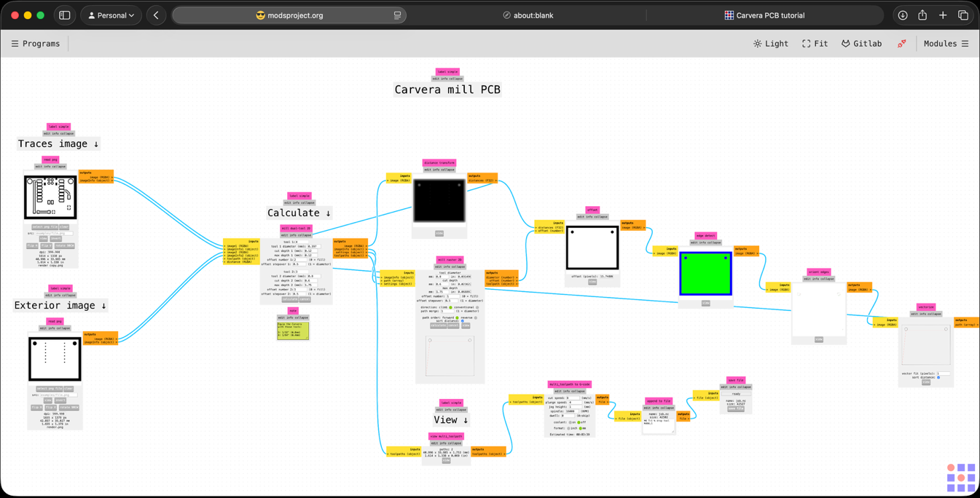Select the offset module title
The height and width of the screenshot is (498, 980).
(x=592, y=210)
